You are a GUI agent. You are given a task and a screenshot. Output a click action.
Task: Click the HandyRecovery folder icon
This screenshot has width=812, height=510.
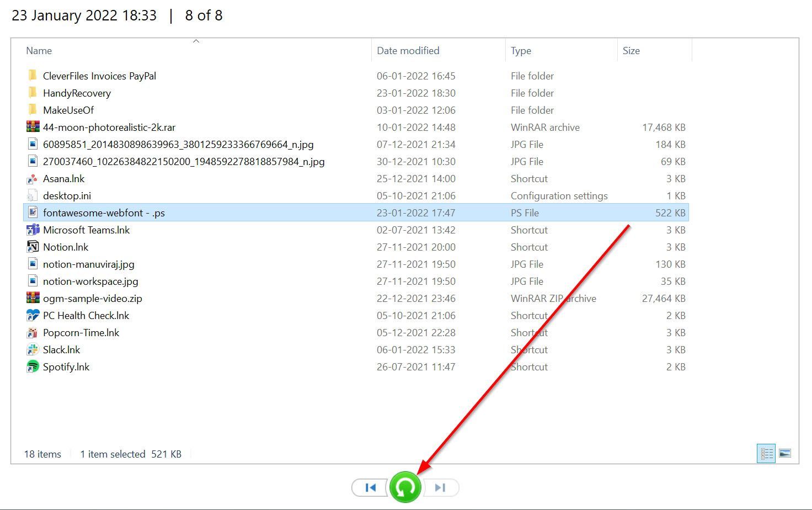[33, 92]
